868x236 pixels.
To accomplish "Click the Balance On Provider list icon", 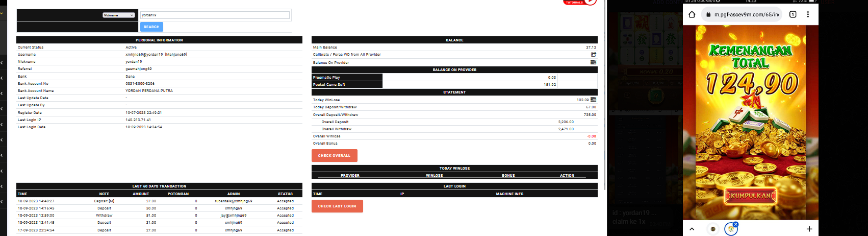I will [593, 62].
